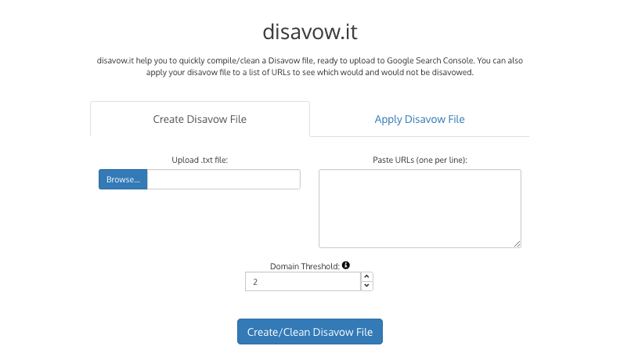The height and width of the screenshot is (364, 631).
Task: Click the "Domain Threshold:" label text
Action: coord(305,266)
